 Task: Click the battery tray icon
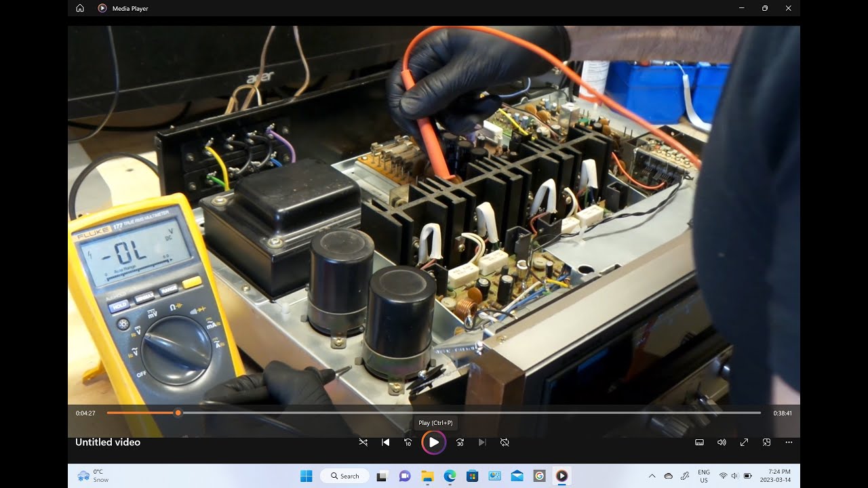(x=748, y=476)
